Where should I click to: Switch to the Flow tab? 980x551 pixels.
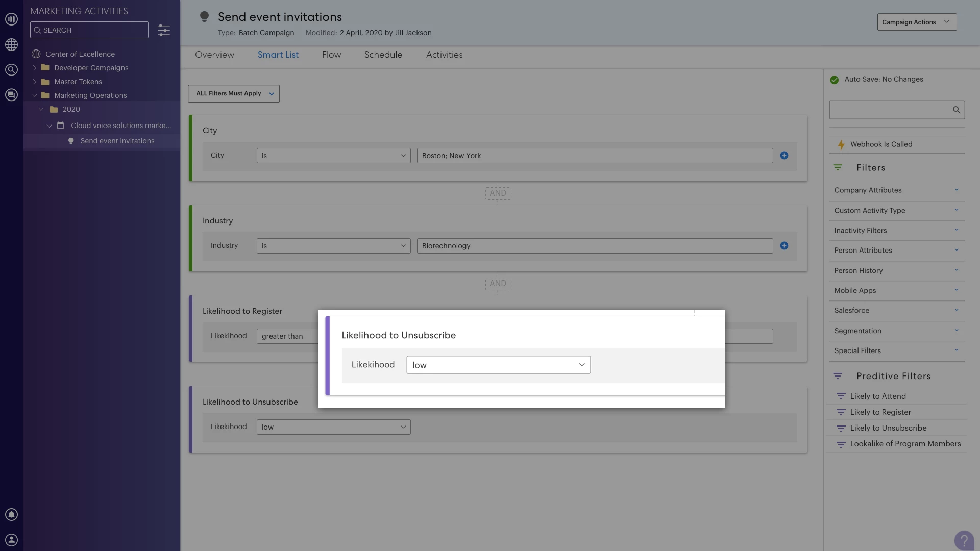pyautogui.click(x=331, y=55)
